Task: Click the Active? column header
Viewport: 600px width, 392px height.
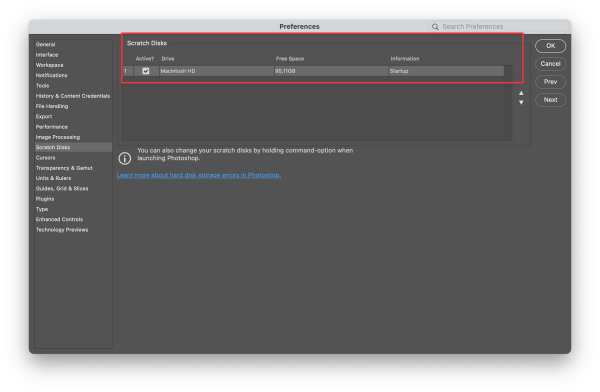Action: pyautogui.click(x=145, y=59)
